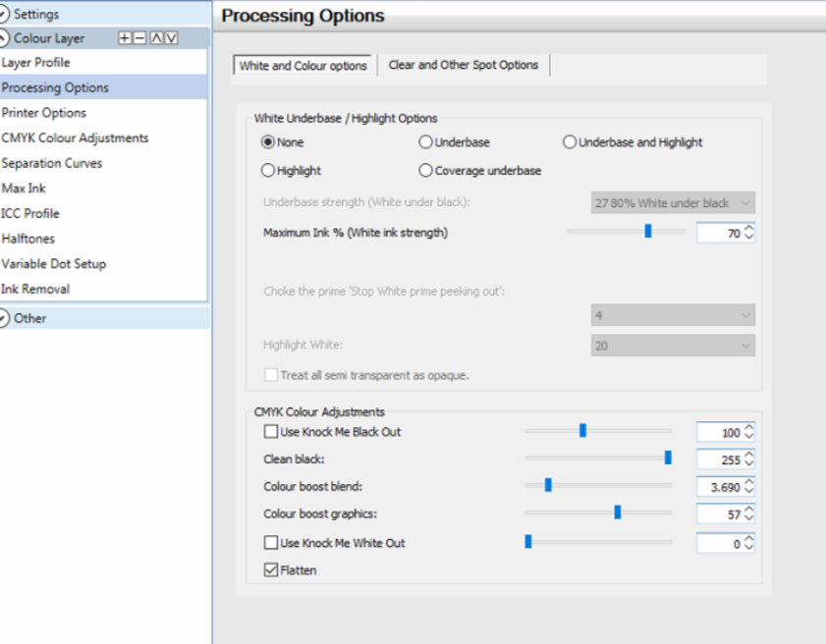Image resolution: width=826 pixels, height=644 pixels.
Task: Increase Maximum Ink % with up arrow
Action: pos(749,228)
